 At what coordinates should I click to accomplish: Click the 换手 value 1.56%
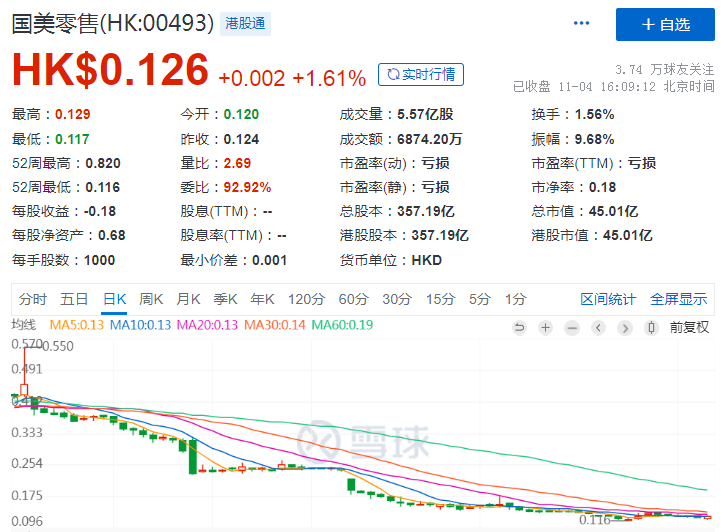coord(594,114)
